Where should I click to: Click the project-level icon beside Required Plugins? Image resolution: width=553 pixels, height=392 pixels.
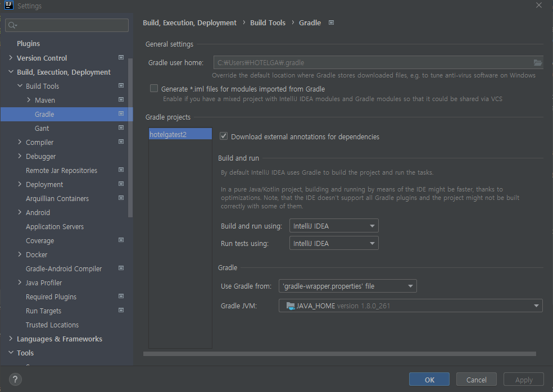coord(121,296)
